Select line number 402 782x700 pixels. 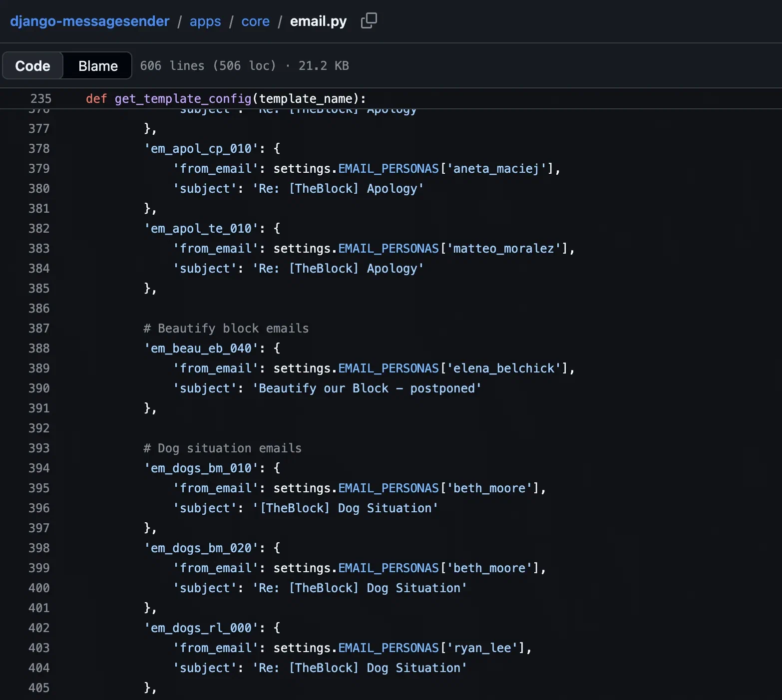click(x=39, y=628)
